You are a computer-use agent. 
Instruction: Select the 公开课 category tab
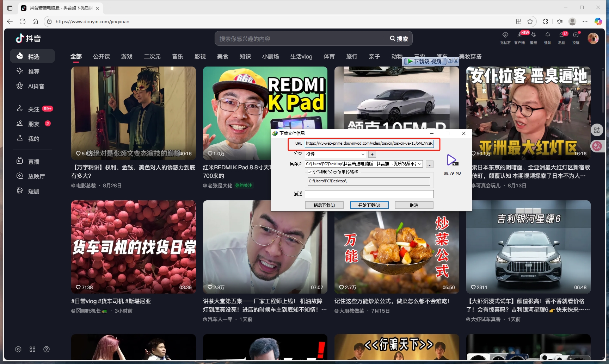(x=101, y=56)
